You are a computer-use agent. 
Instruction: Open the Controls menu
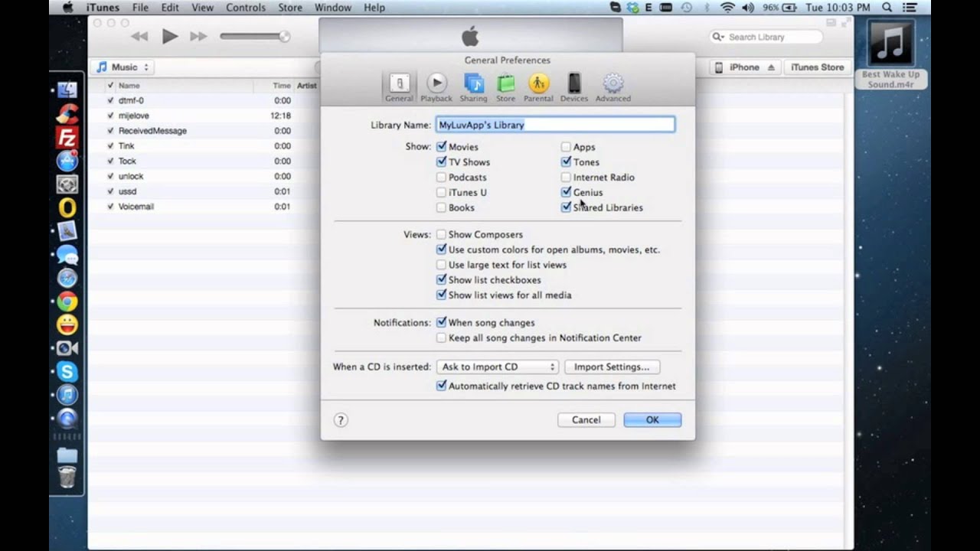tap(246, 8)
